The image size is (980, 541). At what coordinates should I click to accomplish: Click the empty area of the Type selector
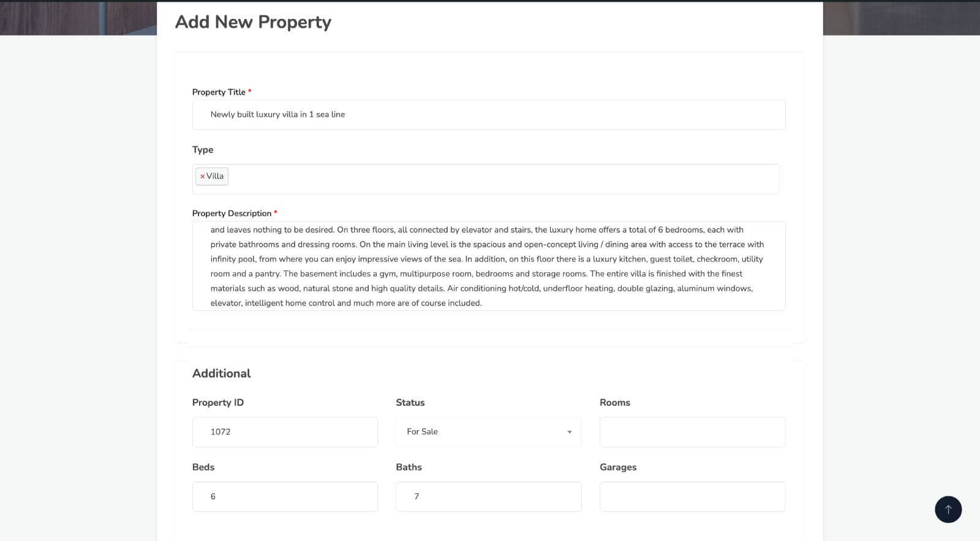click(x=502, y=179)
